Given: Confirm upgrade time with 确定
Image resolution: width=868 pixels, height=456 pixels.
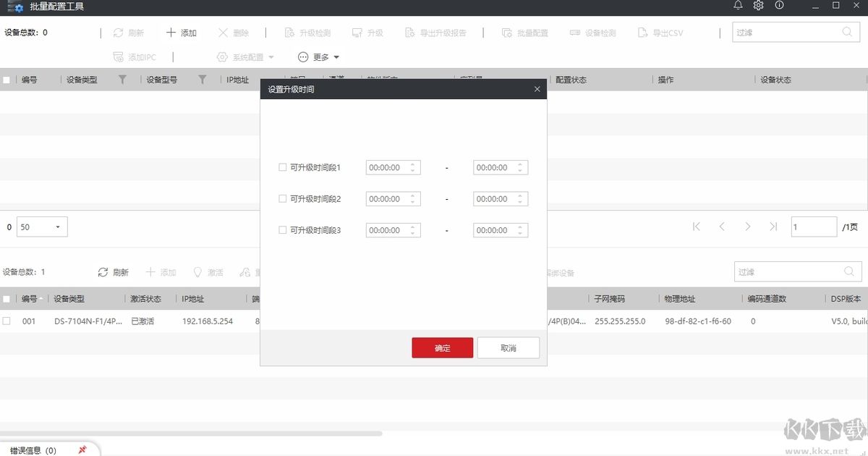Looking at the screenshot, I should click(x=442, y=347).
